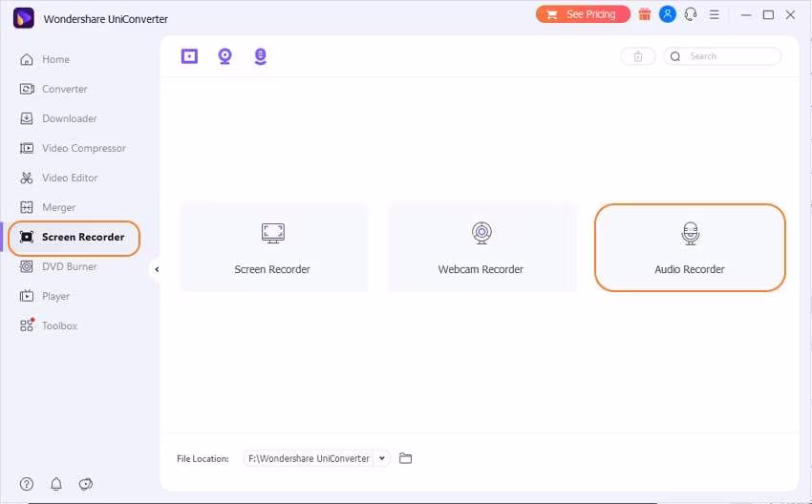
Task: Open the Video Editor section
Action: (58, 178)
